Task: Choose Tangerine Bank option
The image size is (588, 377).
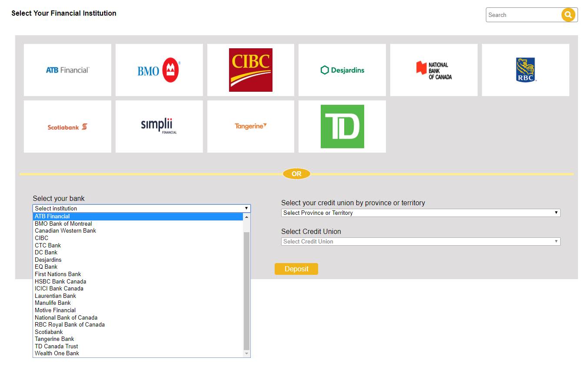Action: coord(138,339)
